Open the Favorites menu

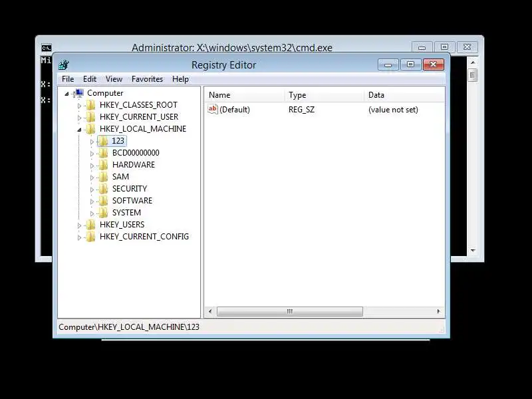click(147, 79)
